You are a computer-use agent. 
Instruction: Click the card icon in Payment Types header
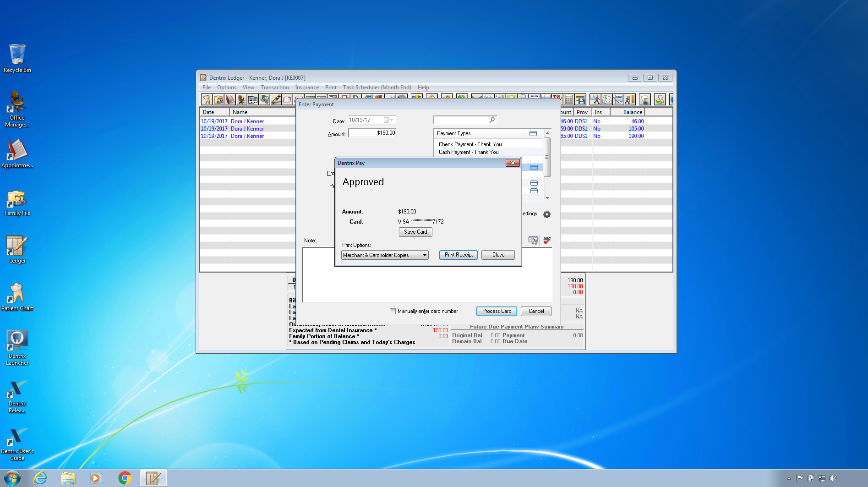click(x=533, y=133)
